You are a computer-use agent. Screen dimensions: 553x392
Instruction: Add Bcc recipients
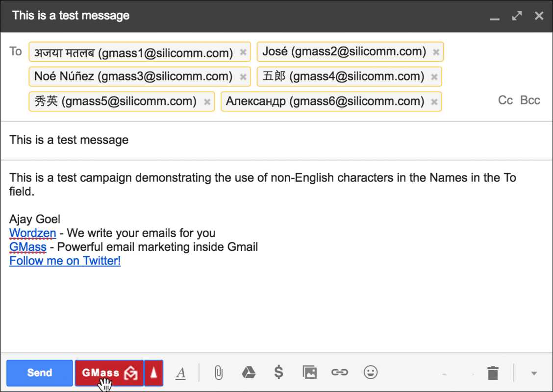530,100
